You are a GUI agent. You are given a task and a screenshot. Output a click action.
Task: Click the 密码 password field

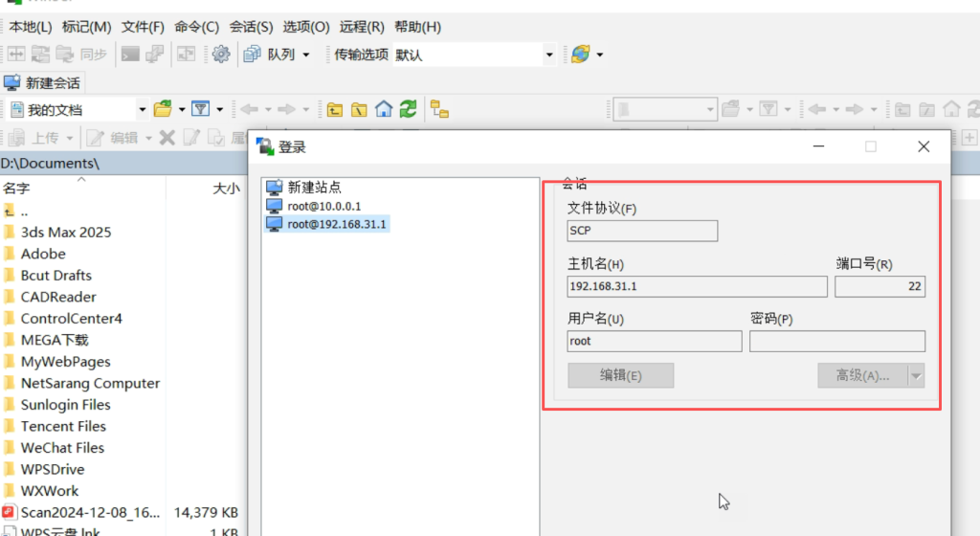[836, 341]
